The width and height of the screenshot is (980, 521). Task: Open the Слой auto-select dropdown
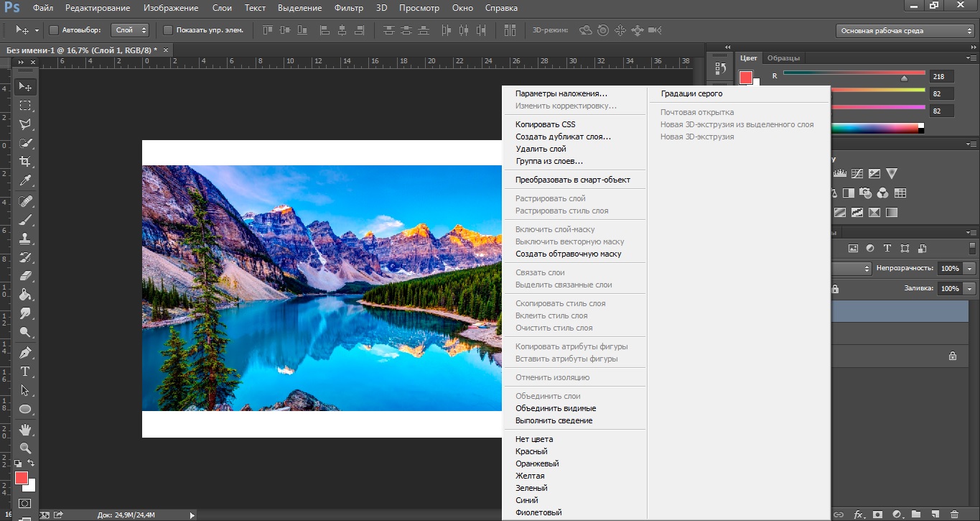coord(131,30)
